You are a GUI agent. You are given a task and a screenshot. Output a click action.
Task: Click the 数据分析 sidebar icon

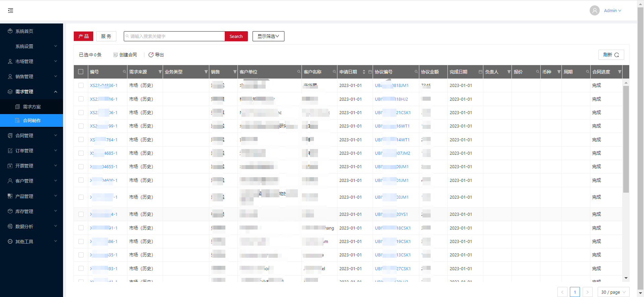tap(10, 227)
